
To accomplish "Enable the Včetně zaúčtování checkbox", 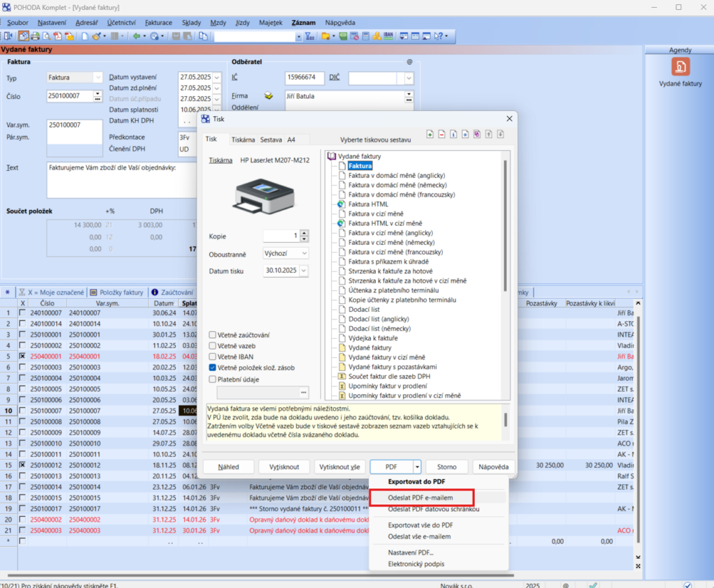I will coord(213,335).
